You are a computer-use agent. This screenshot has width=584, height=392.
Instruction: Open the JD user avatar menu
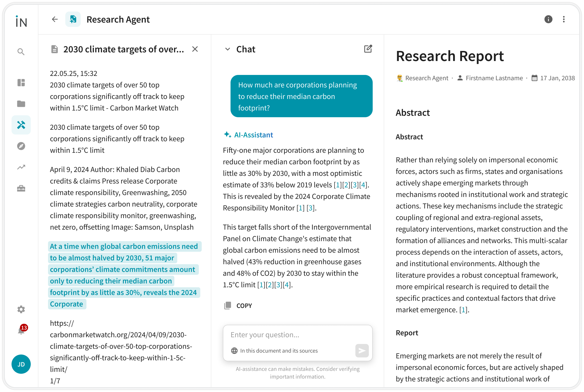pos(21,364)
